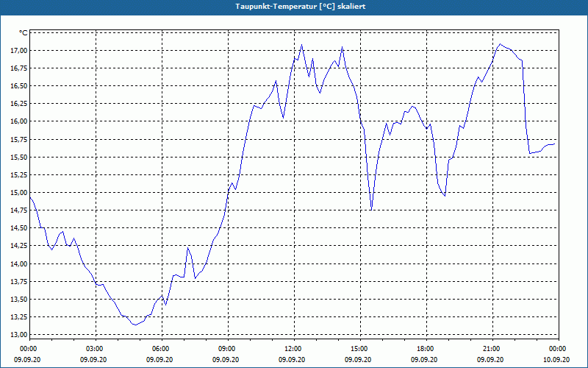Select the 14,00 temperature label
This screenshot has height=368, width=588.
point(20,263)
